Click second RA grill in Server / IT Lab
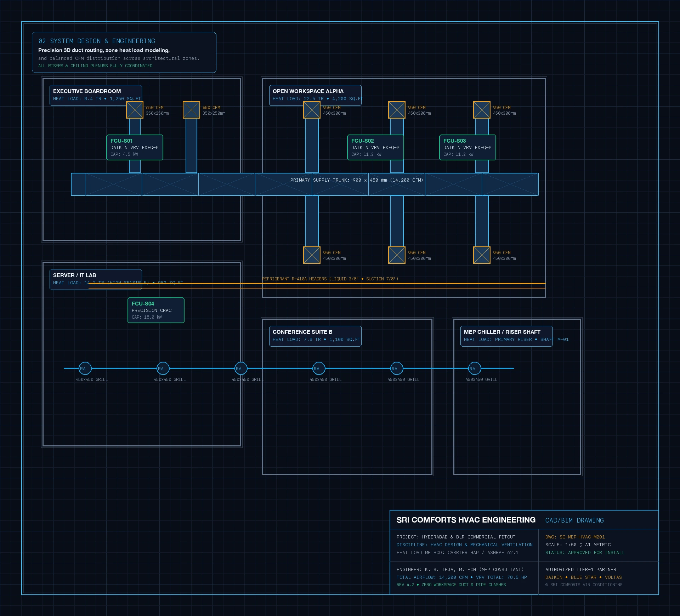This screenshot has height=616, width=680. pos(163,368)
